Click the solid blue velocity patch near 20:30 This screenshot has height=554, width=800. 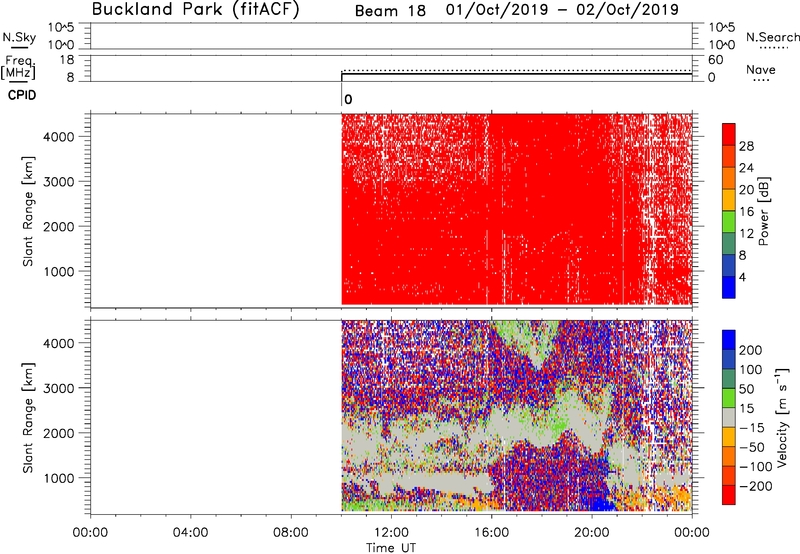coord(601,502)
